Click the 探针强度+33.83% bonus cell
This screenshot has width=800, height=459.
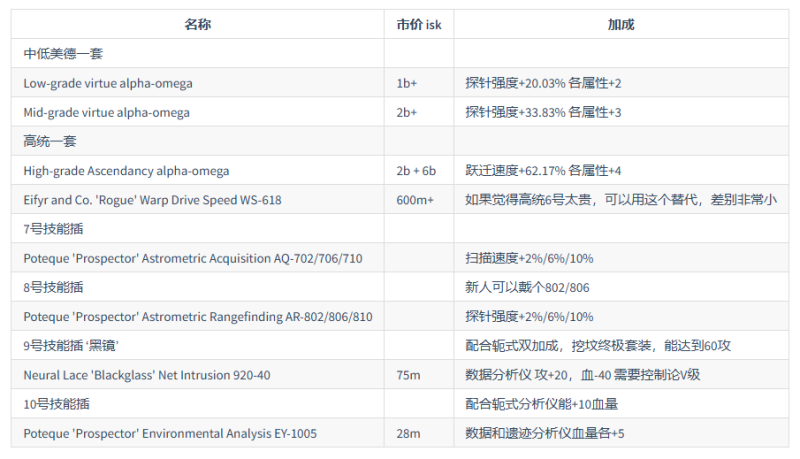[543, 112]
